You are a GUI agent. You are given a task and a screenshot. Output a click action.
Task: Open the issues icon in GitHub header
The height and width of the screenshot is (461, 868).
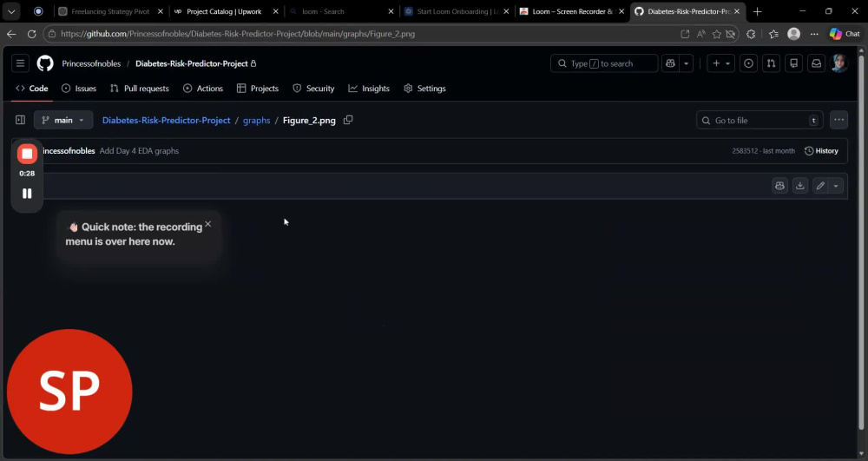[748, 63]
